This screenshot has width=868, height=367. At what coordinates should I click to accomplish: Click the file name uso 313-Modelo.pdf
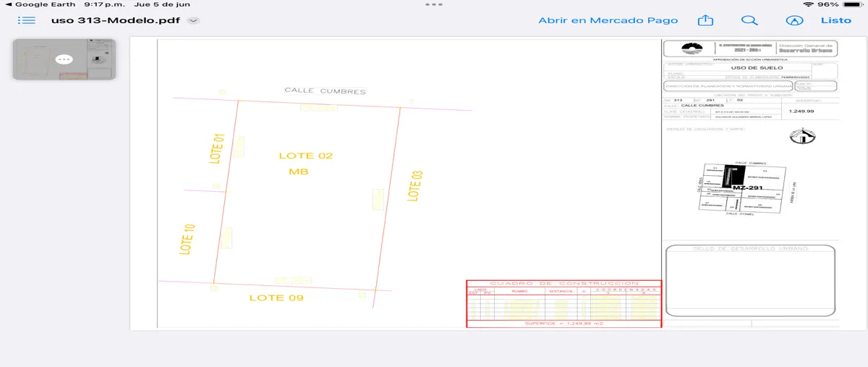pos(116,20)
